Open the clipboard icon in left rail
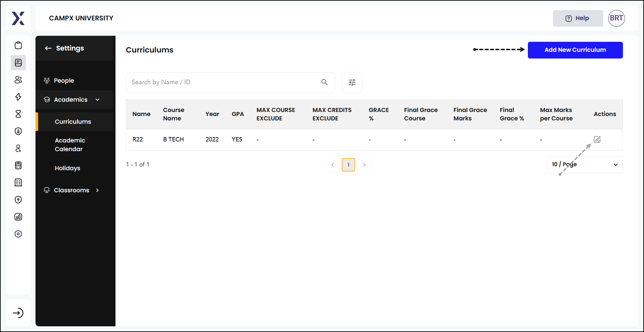This screenshot has width=644, height=332. 18,45
